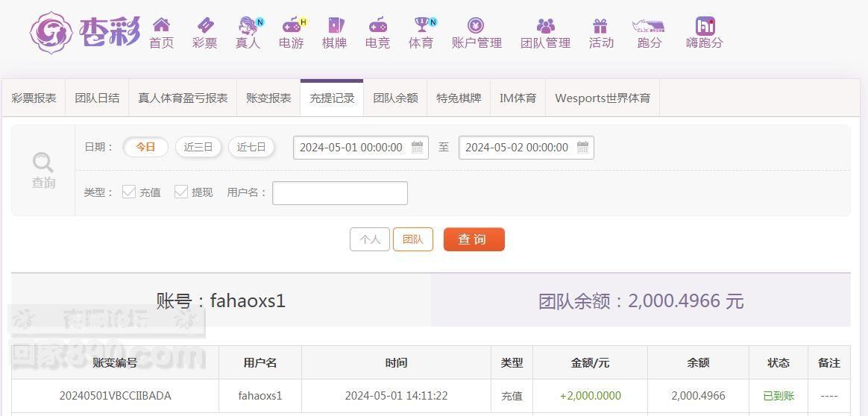Click the 团队管理 team icon
Screen dimensions: 868x416
tap(545, 25)
